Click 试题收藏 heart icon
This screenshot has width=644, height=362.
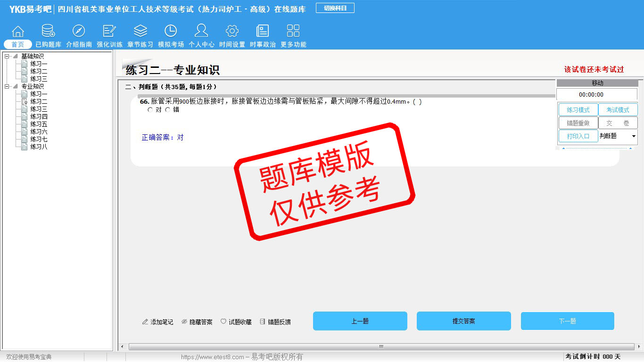(223, 322)
